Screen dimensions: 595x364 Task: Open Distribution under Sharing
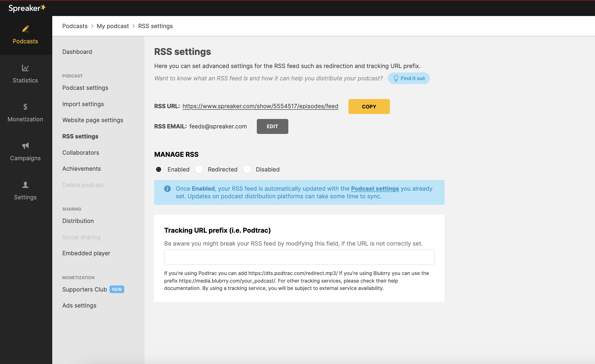(78, 221)
